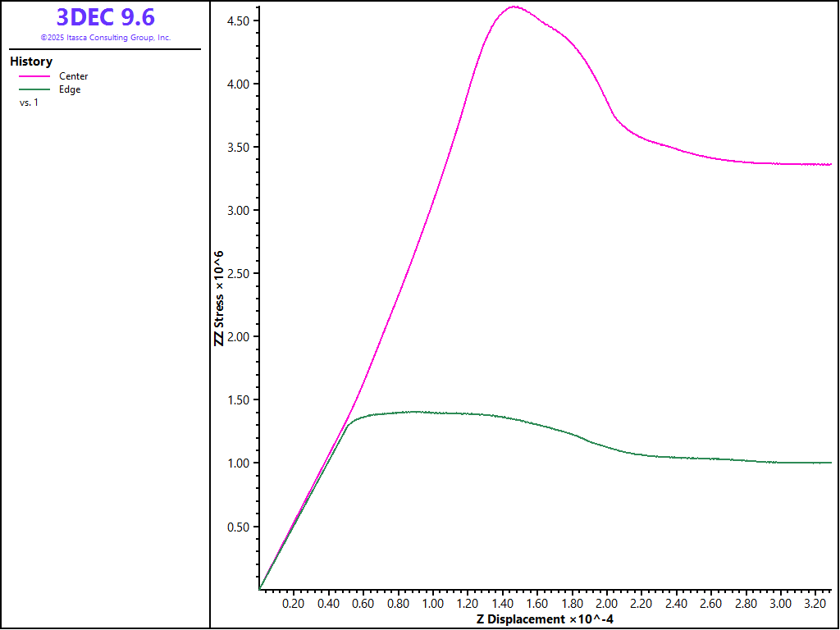840x630 pixels.
Task: Click the 0.20 x-axis tick label
Action: click(x=293, y=604)
